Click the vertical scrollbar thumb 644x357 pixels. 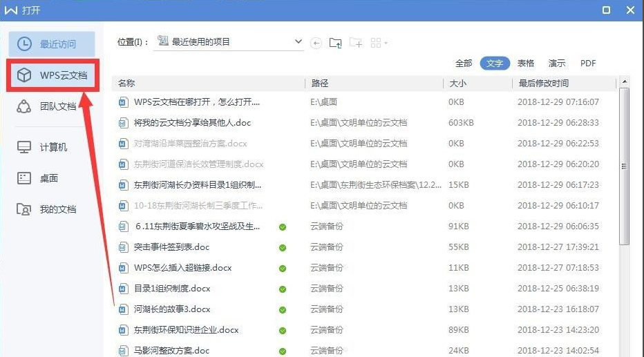624,166
